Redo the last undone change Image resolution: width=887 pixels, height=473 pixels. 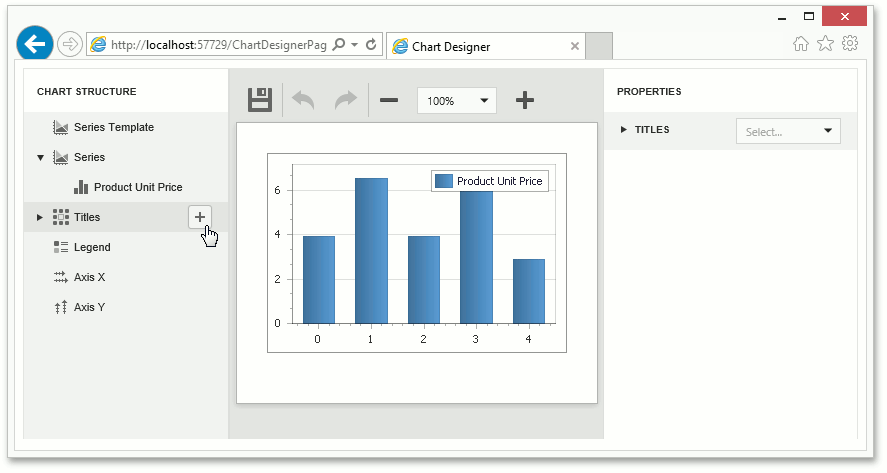pyautogui.click(x=346, y=100)
